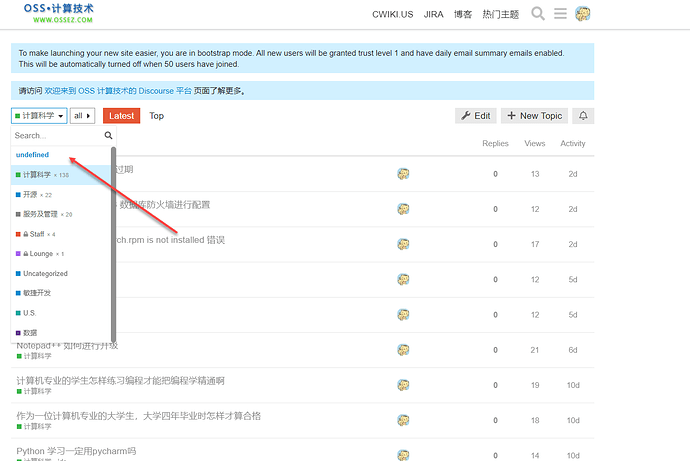
Task: Click poster avatar in the 21-views row
Action: (403, 350)
